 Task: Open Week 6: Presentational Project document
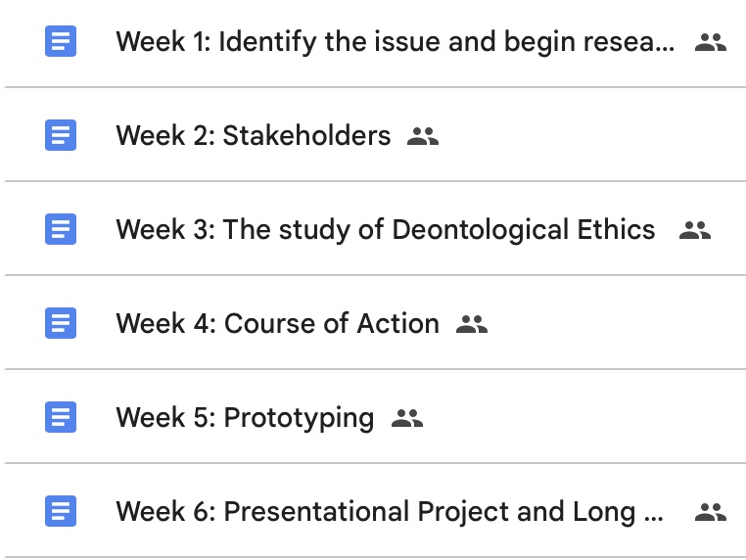pos(390,511)
